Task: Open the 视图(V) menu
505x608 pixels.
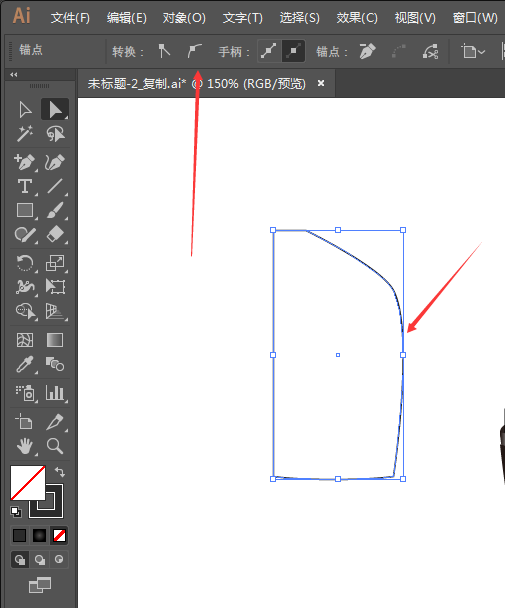Action: (415, 18)
